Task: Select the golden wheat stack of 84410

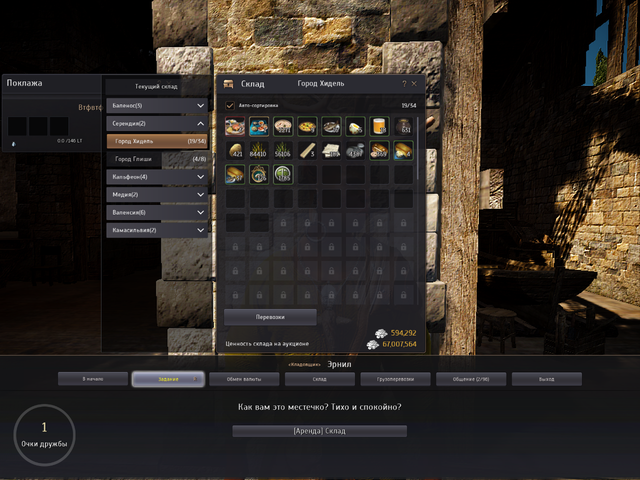Action: [x=259, y=150]
